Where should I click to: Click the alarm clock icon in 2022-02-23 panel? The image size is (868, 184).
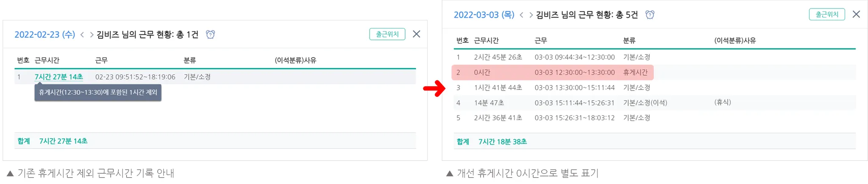[x=210, y=34]
